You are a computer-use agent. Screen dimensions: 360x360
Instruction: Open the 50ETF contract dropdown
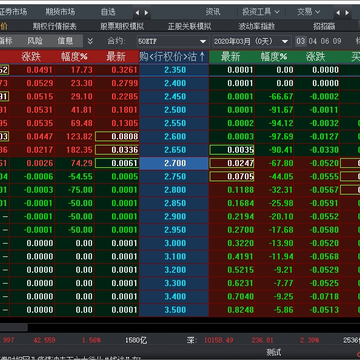(x=203, y=42)
